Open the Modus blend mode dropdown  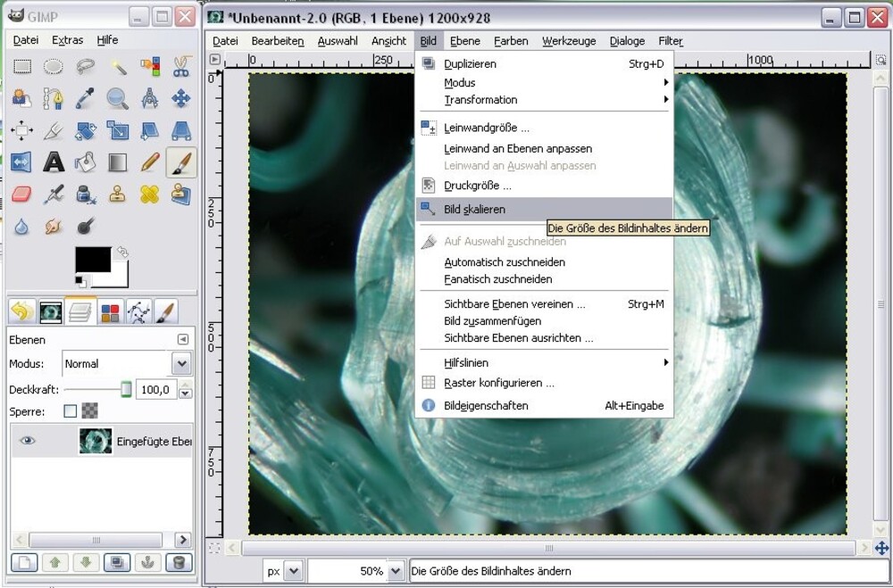(x=181, y=364)
